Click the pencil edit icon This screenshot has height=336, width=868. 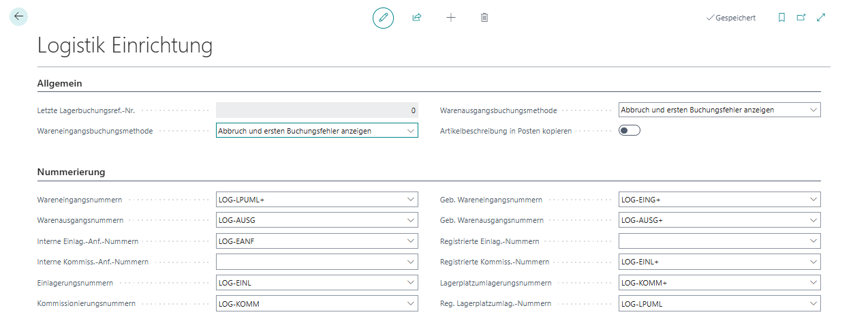(383, 18)
